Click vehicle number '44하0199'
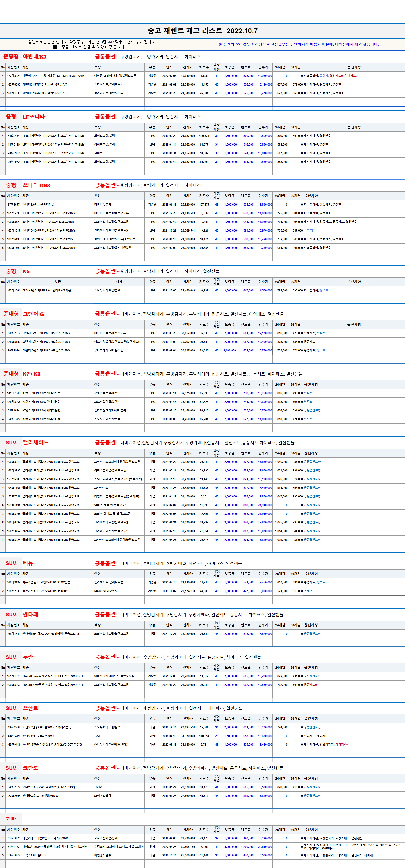This screenshot has height=868, width=405. point(13,144)
